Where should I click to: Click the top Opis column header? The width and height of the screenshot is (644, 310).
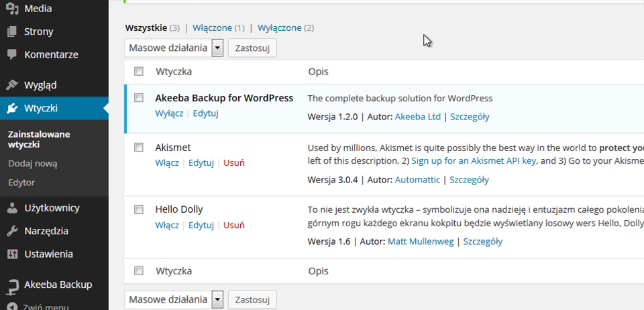click(318, 72)
